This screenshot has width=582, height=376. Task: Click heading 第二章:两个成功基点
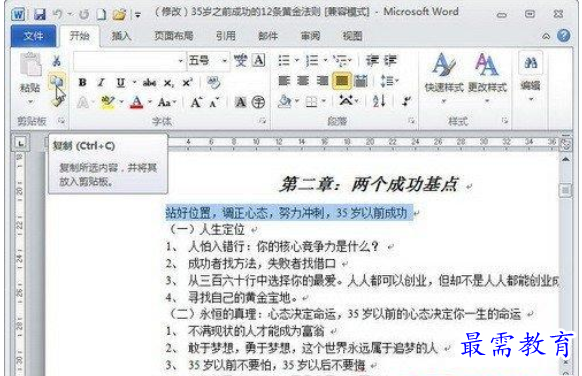click(369, 184)
